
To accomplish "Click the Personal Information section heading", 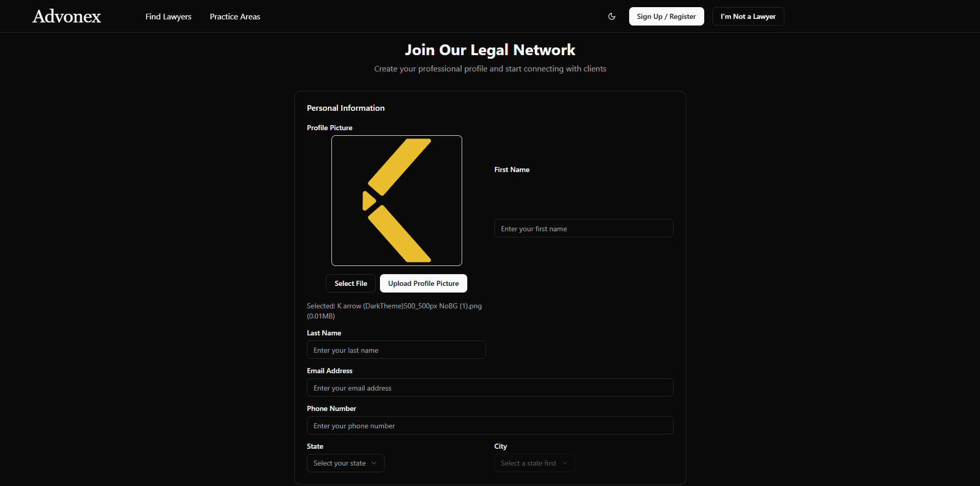I will [345, 108].
